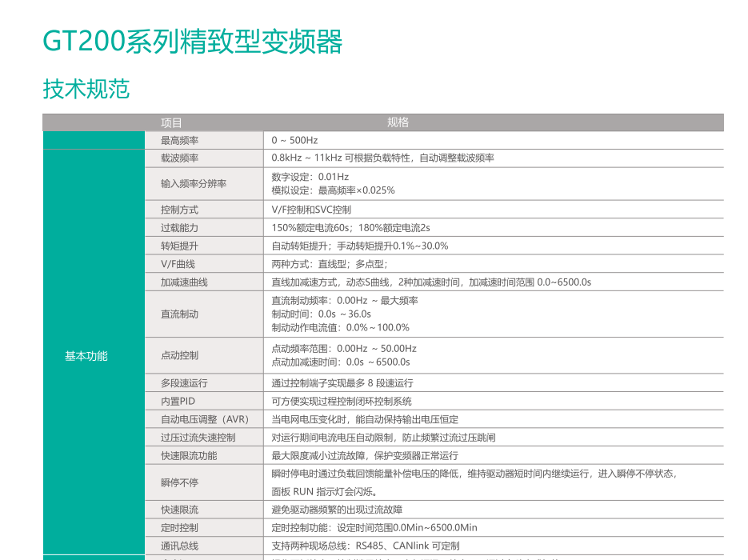Click the 规格 column header
This screenshot has width=748, height=560.
click(398, 122)
